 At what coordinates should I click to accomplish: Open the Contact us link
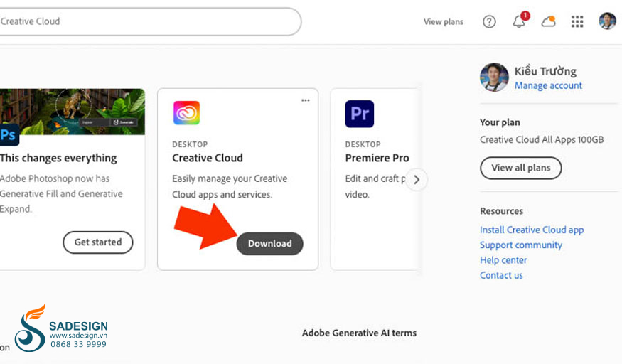coord(501,275)
